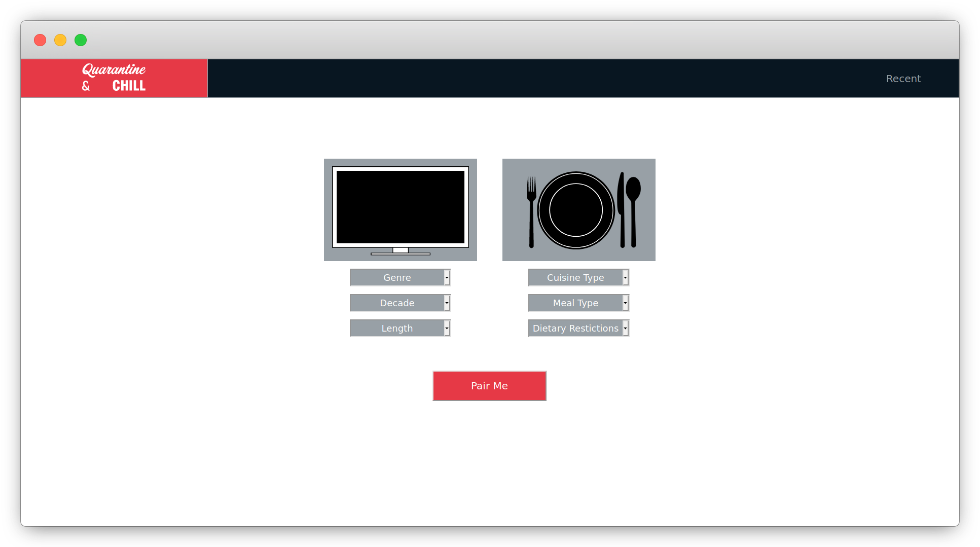This screenshot has width=980, height=547.
Task: Click the TV stand base below the screen
Action: click(x=400, y=252)
